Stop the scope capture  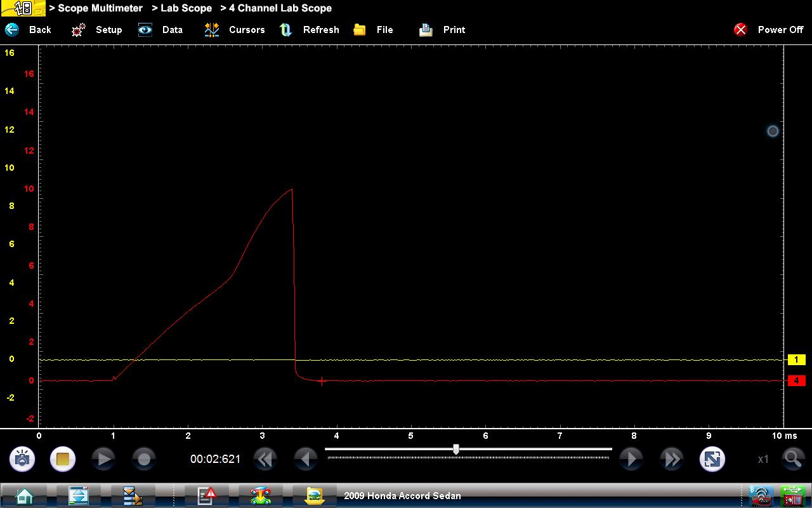(x=62, y=459)
